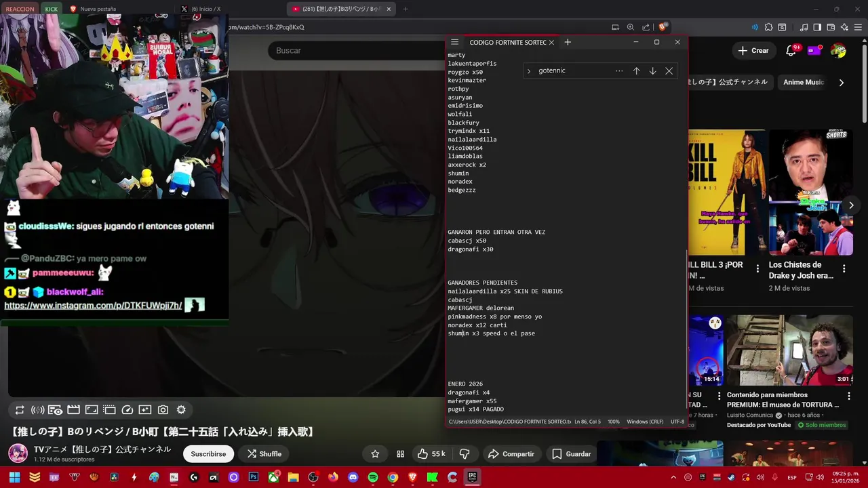Open the YouTube account avatar menu

pyautogui.click(x=839, y=51)
